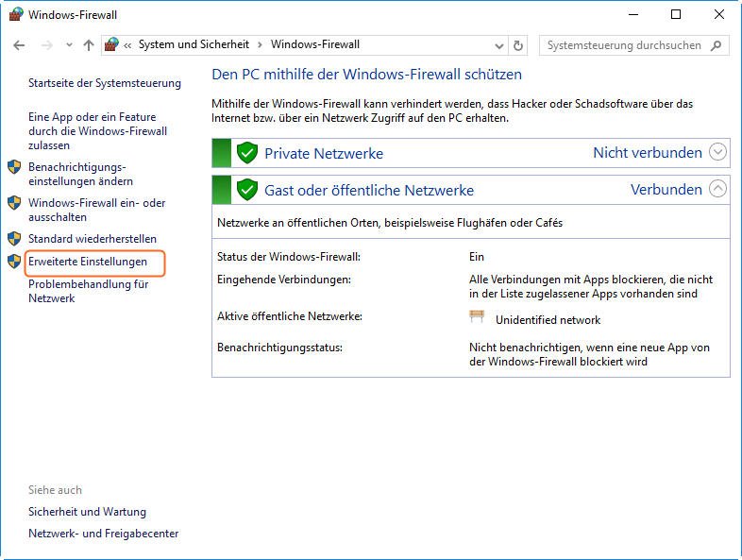
Task: Go up one level with the Up arrow
Action: 89,45
